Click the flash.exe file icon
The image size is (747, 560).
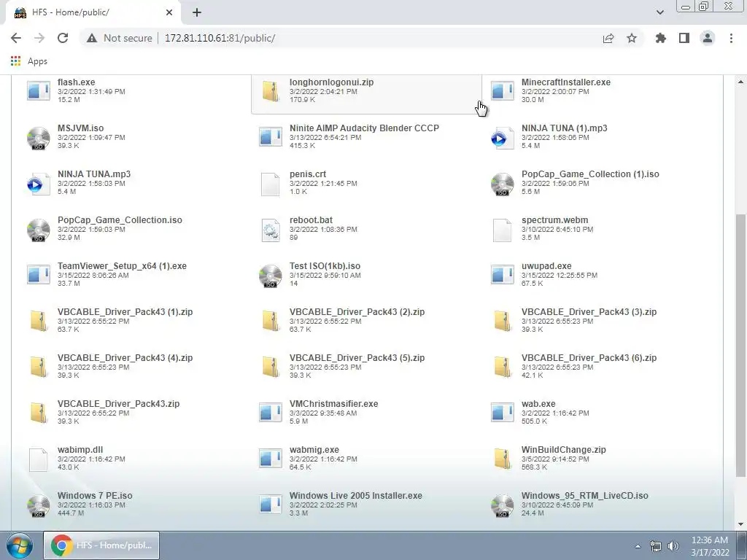[38, 90]
